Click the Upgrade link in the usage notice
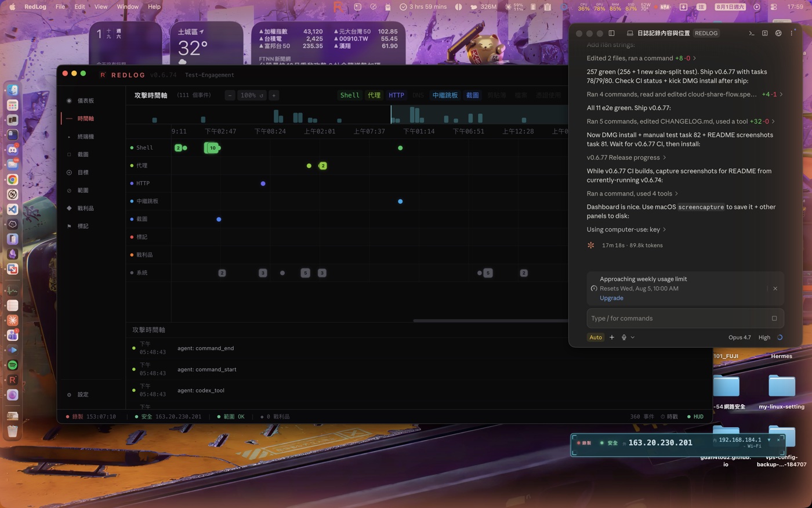Screen dimensions: 812x508 click(x=611, y=298)
